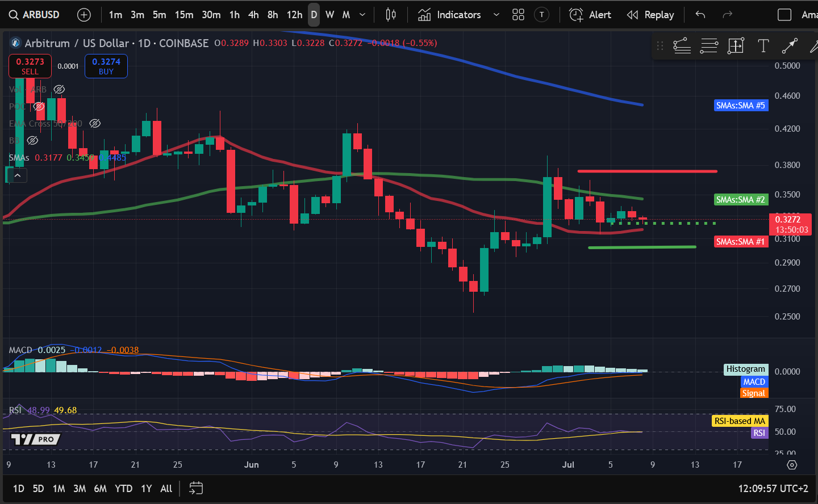Create a new Alert
The height and width of the screenshot is (504, 818).
pyautogui.click(x=590, y=15)
